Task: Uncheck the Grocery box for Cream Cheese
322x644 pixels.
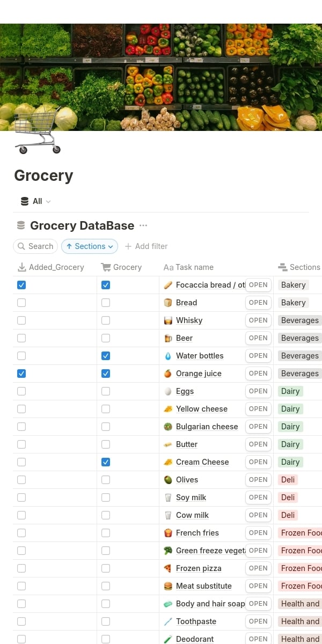Action: tap(106, 462)
